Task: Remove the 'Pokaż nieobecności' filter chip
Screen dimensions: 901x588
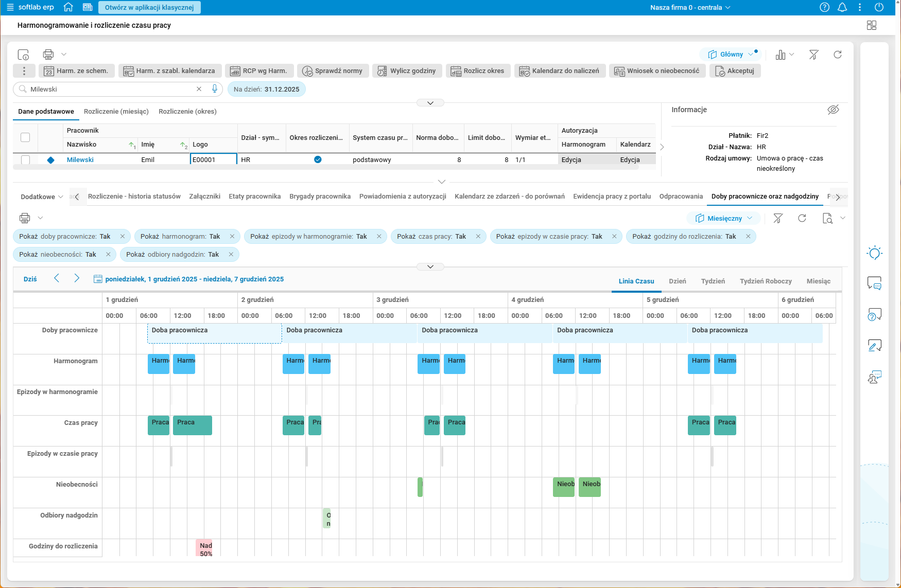Action: click(108, 255)
